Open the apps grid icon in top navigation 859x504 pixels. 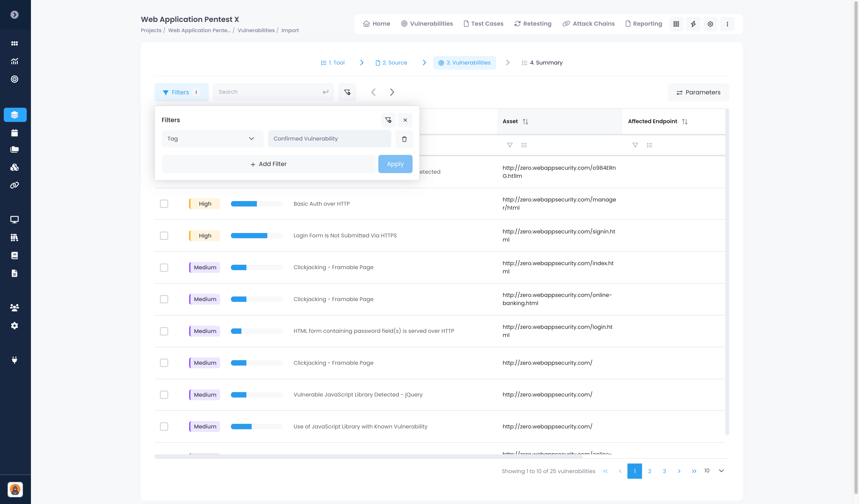(676, 24)
